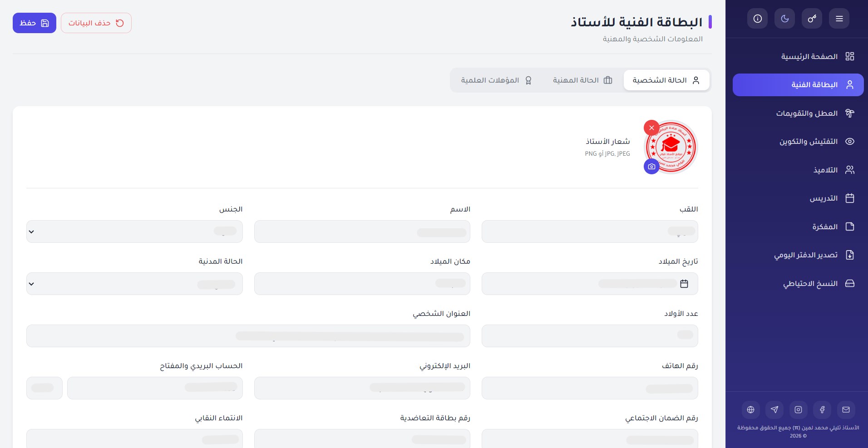Click the Telegram paper-plane icon in footer
The image size is (868, 448).
click(774, 410)
